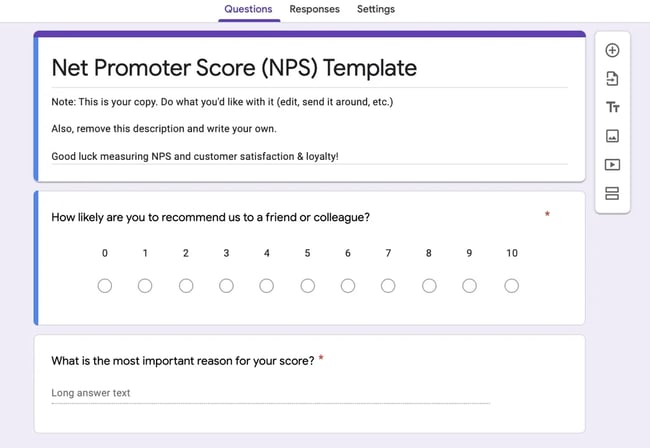Open the Settings tab
This screenshot has width=650, height=448.
point(376,9)
